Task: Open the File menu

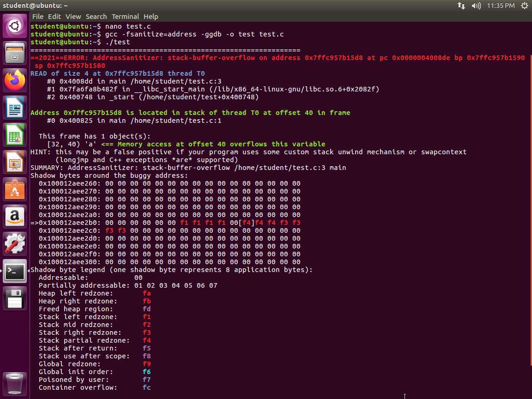Action: pos(38,17)
